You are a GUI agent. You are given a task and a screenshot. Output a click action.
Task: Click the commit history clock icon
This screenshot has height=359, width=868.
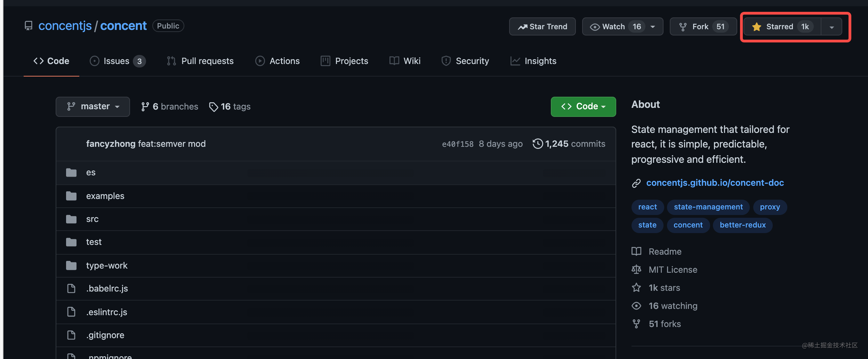click(538, 143)
